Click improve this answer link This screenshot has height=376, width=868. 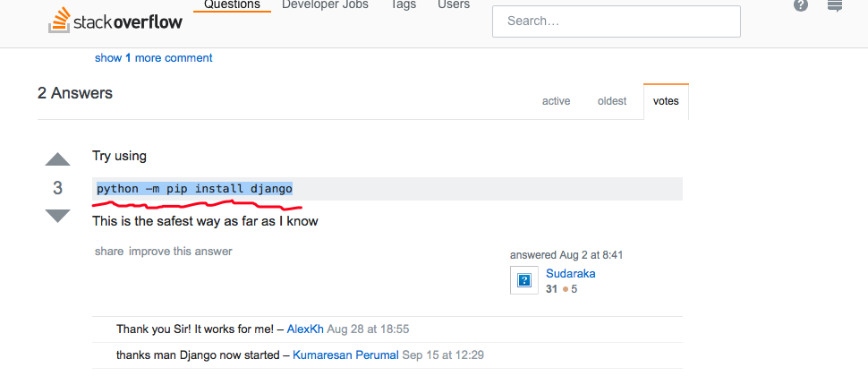click(x=181, y=252)
